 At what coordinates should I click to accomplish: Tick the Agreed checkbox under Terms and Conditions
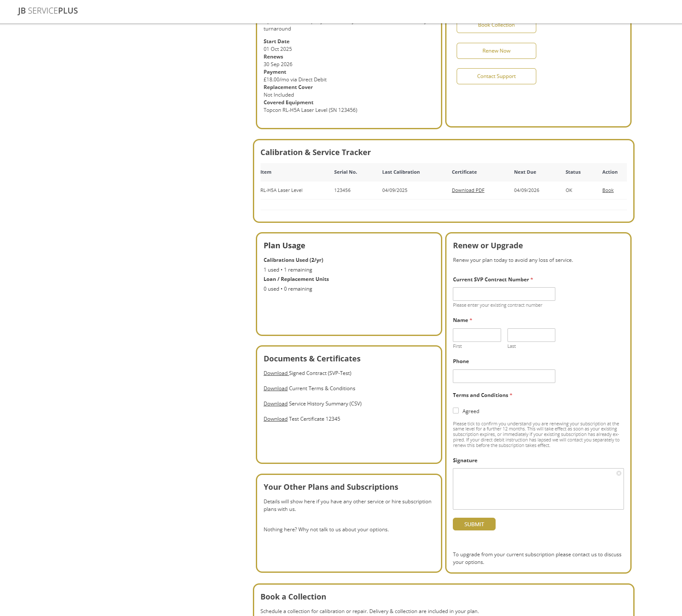pos(456,411)
